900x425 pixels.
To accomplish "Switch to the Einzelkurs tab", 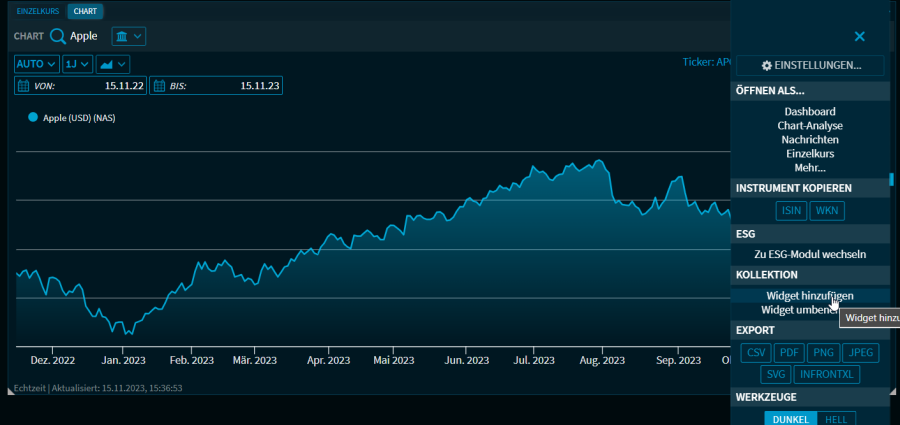I will click(x=38, y=11).
